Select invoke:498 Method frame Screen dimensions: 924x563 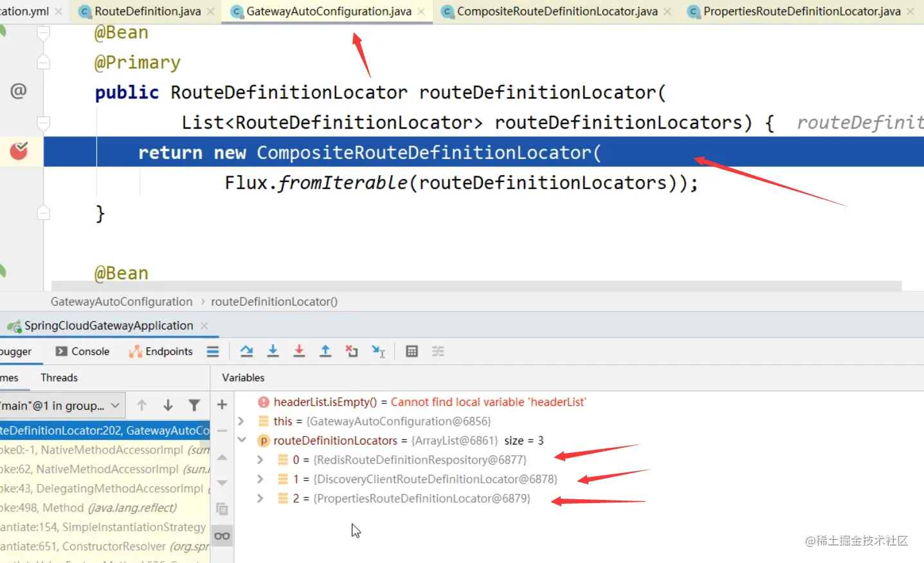[x=105, y=508]
